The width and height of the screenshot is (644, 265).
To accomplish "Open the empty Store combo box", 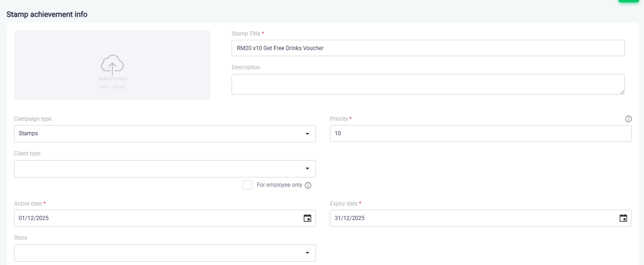I will pos(155,253).
